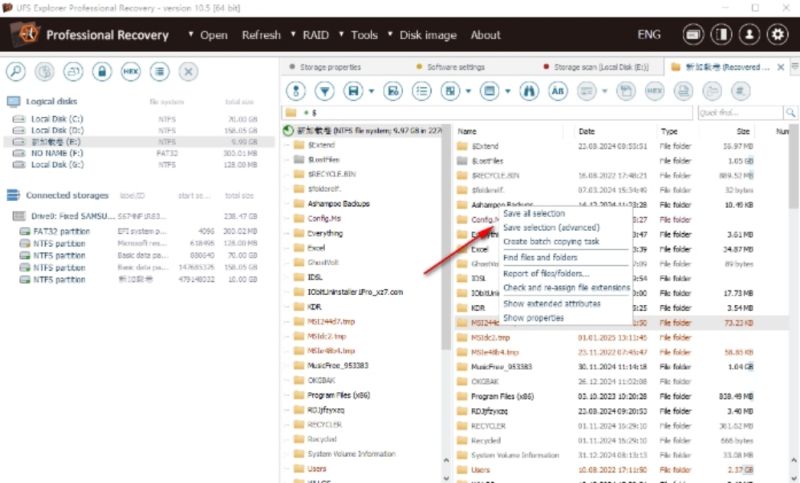This screenshot has height=483, width=800.
Task: Click the disk image icon in left toolbar
Action: tap(73, 71)
